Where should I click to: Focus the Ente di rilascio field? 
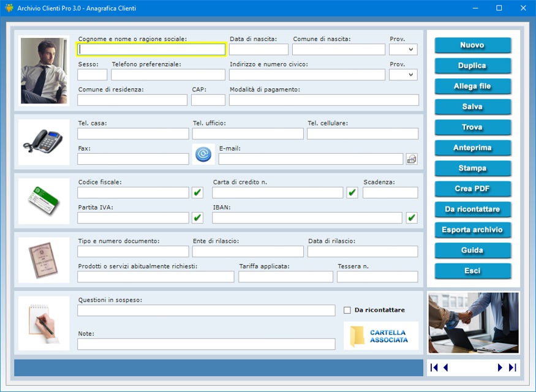click(x=248, y=251)
